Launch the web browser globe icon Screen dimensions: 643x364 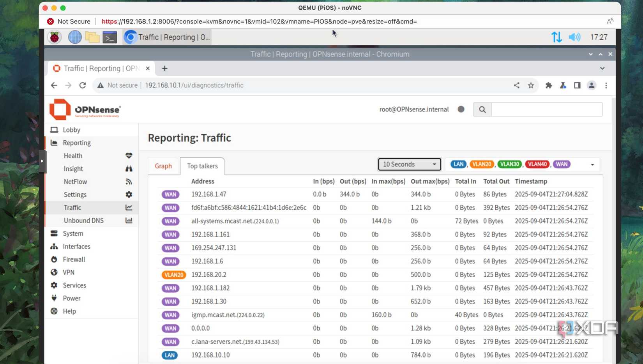(x=74, y=37)
